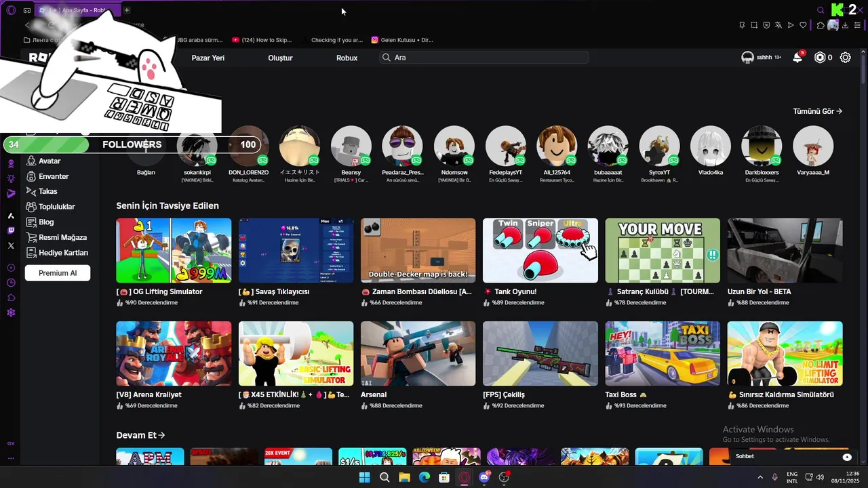Open Opera sidebar history clock icon
Viewport: 868px width, 488px height.
11,283
